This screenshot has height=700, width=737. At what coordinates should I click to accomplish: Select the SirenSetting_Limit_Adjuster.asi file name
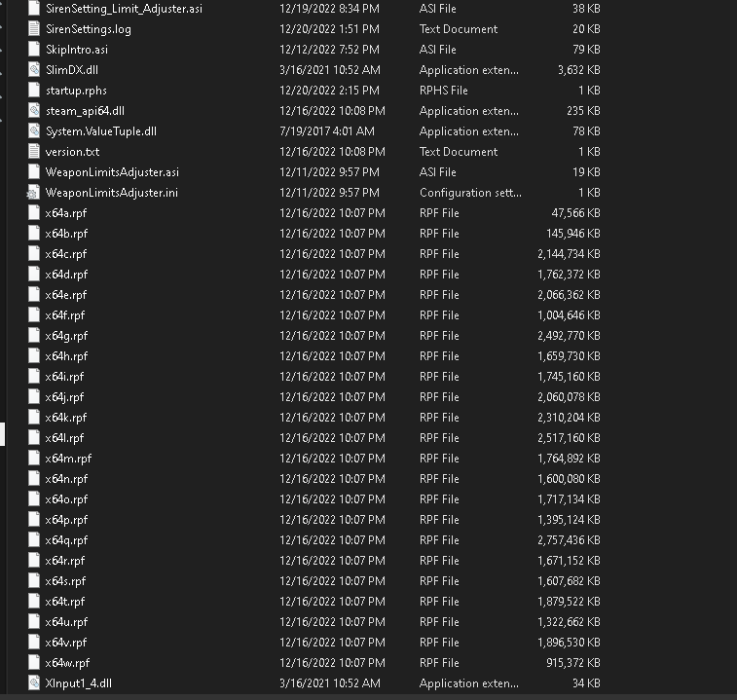(x=124, y=9)
